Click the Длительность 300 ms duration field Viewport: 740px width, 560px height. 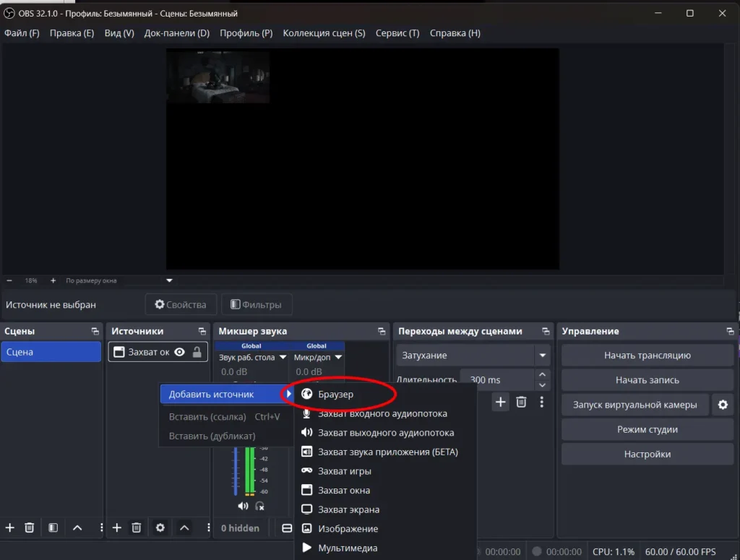tap(499, 379)
